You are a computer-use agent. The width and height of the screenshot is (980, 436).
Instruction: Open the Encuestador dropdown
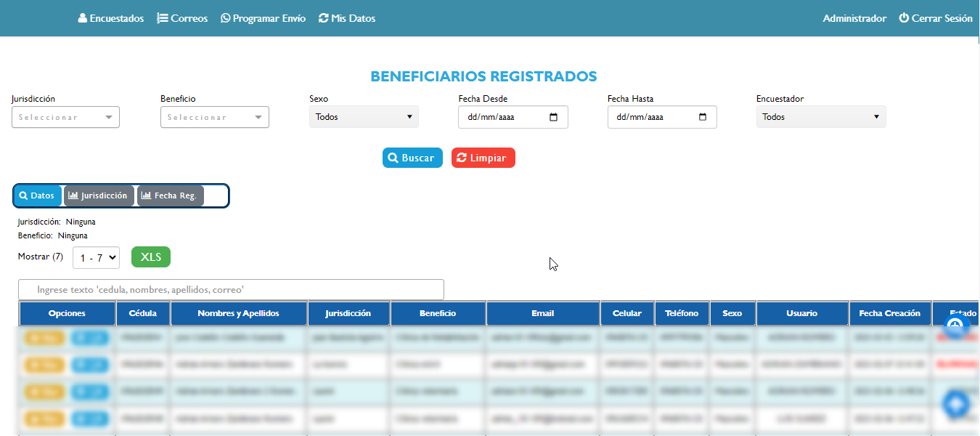point(820,117)
